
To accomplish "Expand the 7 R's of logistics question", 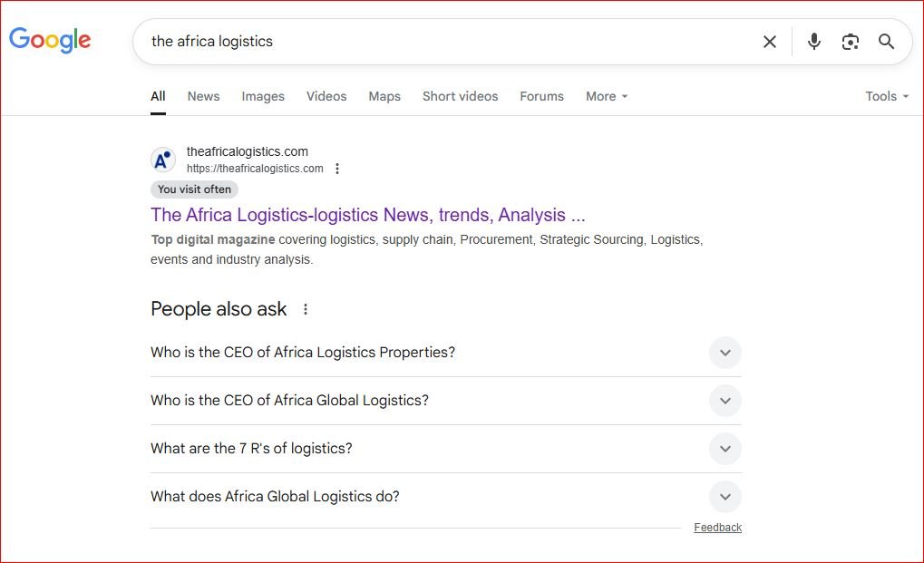I will click(725, 449).
